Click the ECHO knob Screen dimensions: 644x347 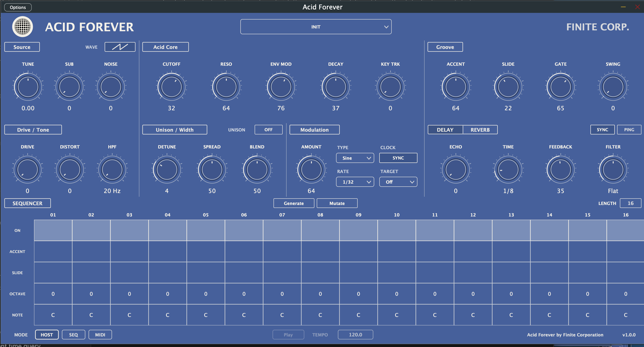456,170
